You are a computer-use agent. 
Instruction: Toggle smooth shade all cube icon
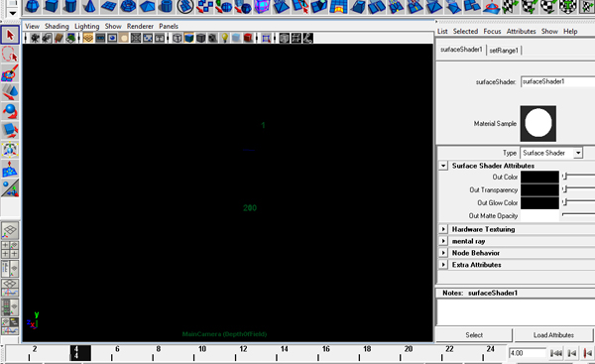click(188, 38)
